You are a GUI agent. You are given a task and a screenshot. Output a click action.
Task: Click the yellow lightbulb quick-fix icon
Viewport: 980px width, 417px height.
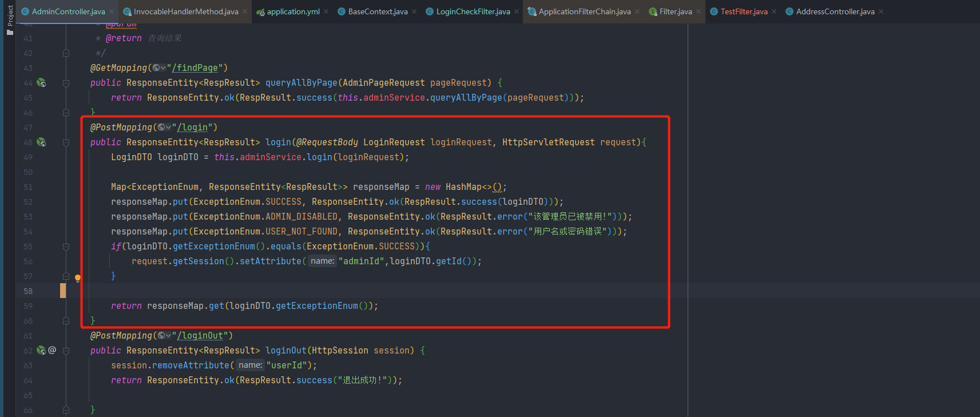(x=78, y=279)
